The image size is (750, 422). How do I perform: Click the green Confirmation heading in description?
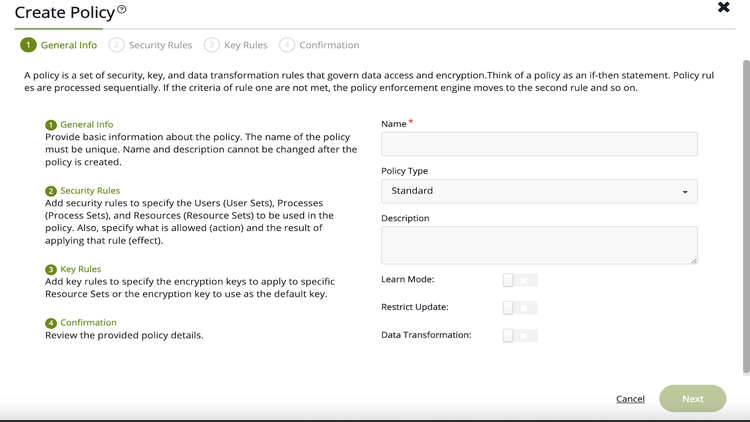pyautogui.click(x=88, y=322)
